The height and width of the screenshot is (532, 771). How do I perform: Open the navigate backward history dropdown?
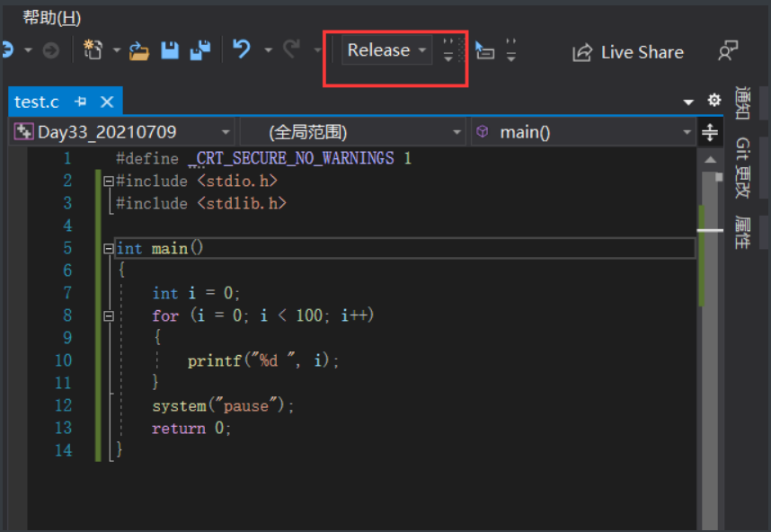28,50
